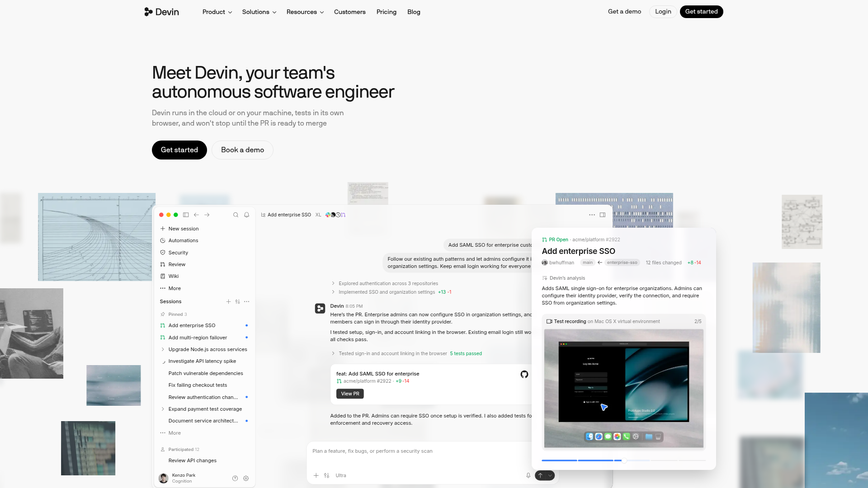The width and height of the screenshot is (868, 488).
Task: Click Book a demo button
Action: point(242,150)
